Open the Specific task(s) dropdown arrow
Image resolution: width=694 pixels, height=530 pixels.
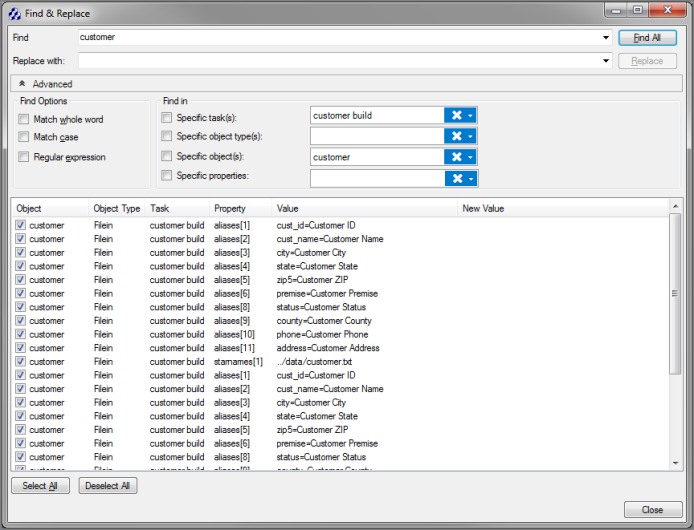click(x=470, y=116)
